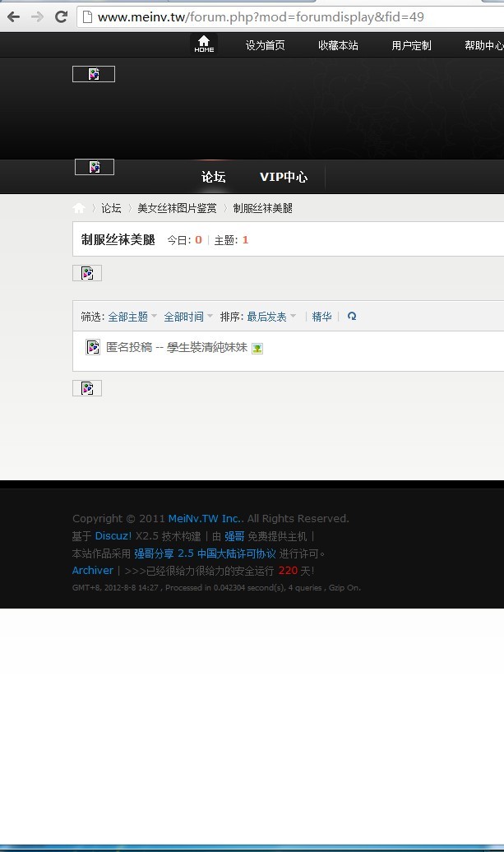Open 美女丝袜图片鉴赏 breadcrumb link
The height and width of the screenshot is (852, 504).
point(177,208)
